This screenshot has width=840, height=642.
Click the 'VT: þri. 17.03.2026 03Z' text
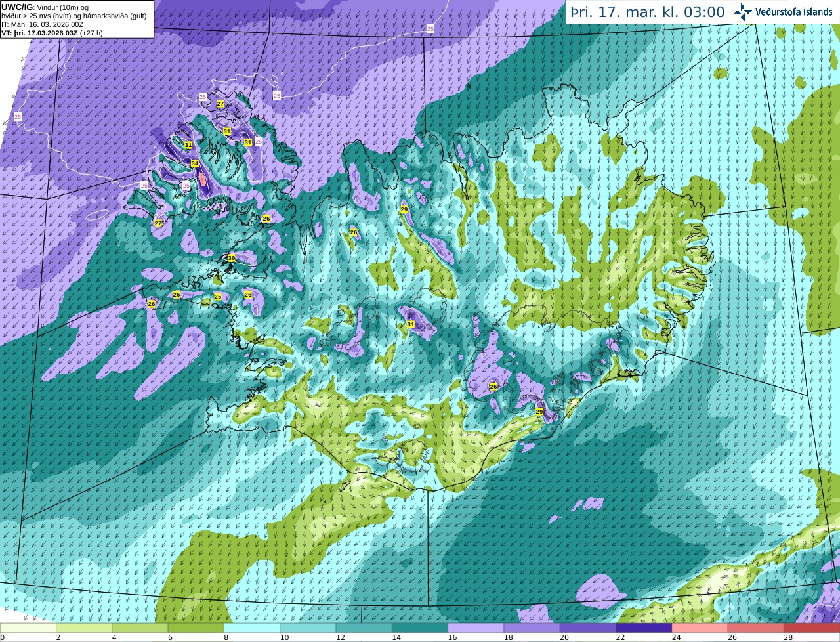tap(39, 33)
